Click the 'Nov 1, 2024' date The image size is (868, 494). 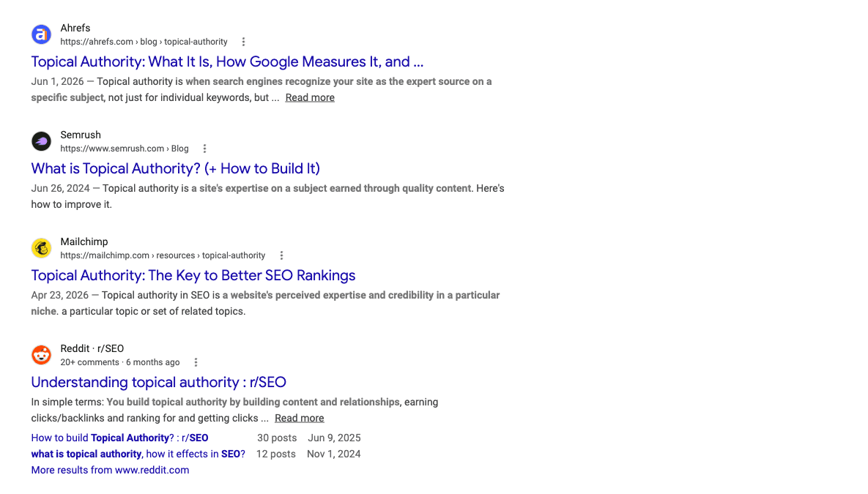[x=334, y=454]
